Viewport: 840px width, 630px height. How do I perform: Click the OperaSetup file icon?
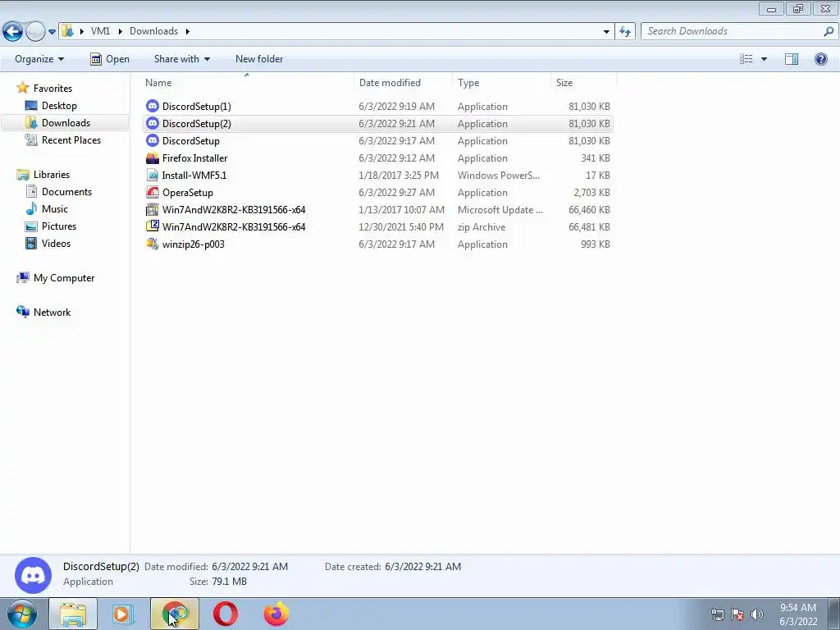point(153,192)
